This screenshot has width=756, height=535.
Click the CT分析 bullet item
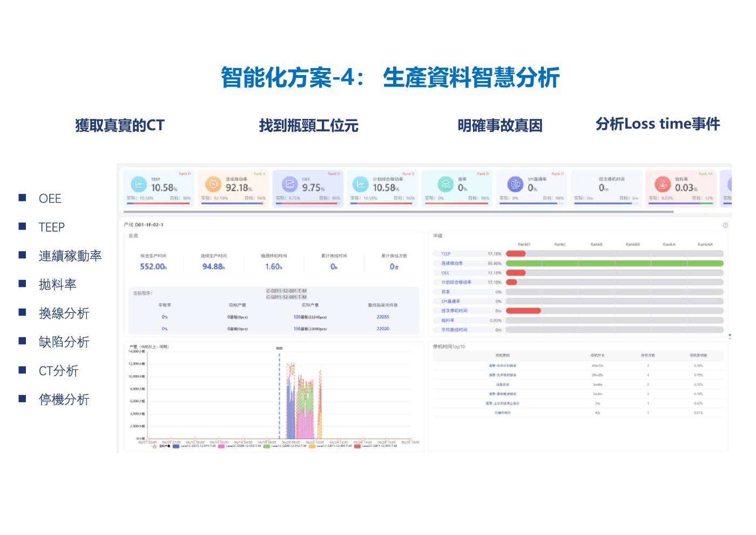pyautogui.click(x=58, y=371)
